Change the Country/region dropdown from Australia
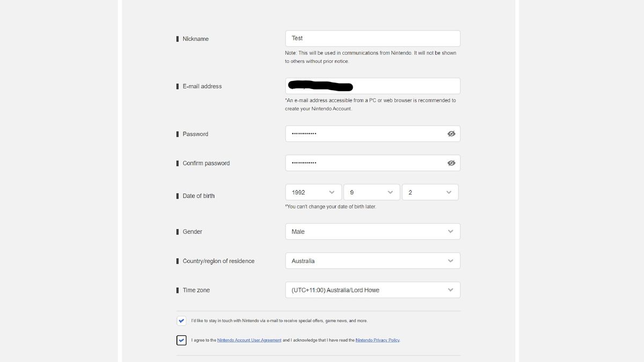Image resolution: width=644 pixels, height=362 pixels. (x=372, y=261)
